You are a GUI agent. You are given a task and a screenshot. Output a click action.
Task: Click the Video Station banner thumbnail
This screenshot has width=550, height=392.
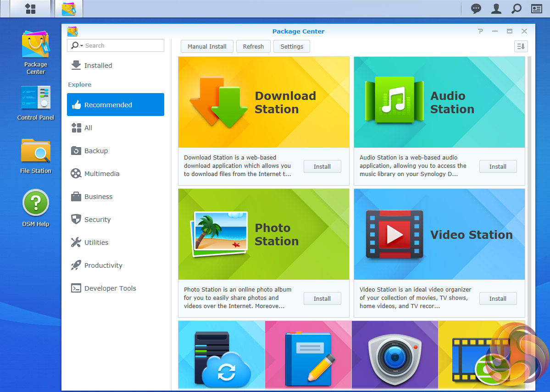pyautogui.click(x=439, y=234)
